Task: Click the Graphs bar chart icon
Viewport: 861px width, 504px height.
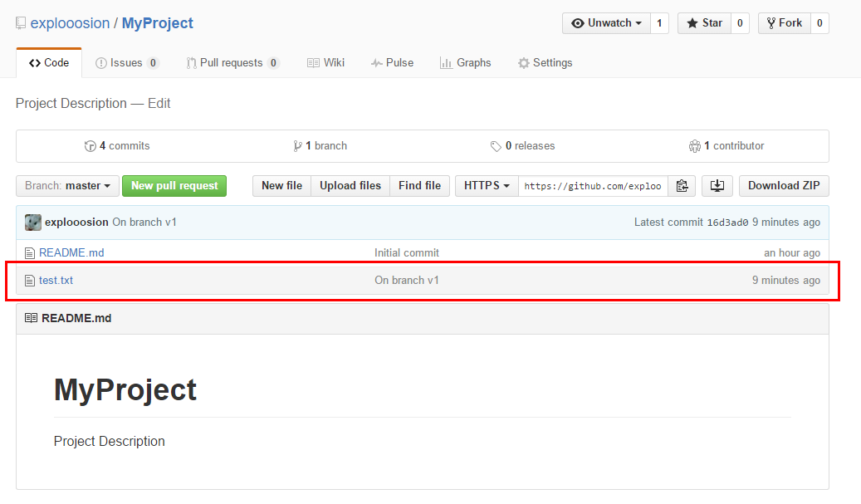Action: tap(446, 63)
